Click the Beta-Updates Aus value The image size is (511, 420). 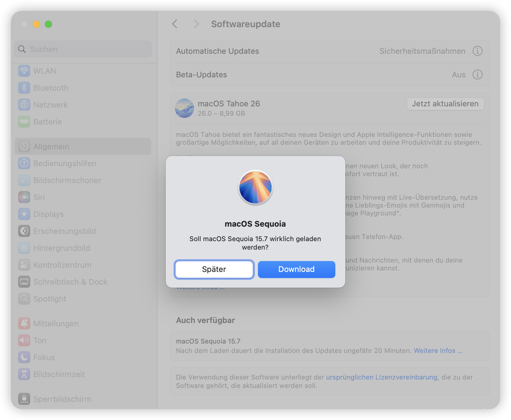click(x=459, y=75)
